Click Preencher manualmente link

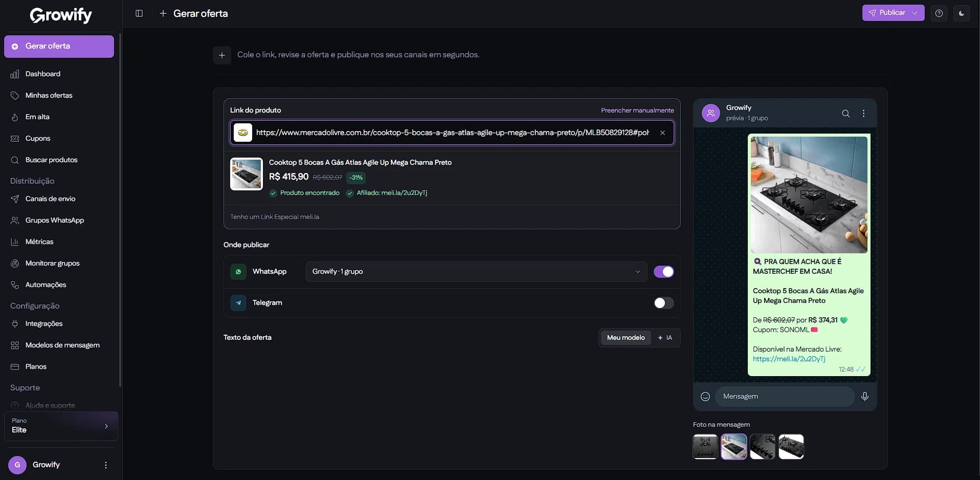click(x=637, y=111)
